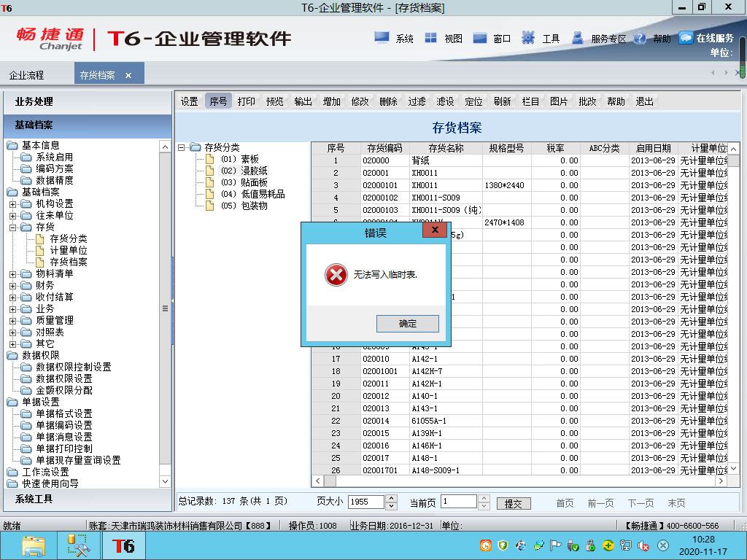Click the 设置 toolbar button
The image size is (747, 560).
pos(189,101)
